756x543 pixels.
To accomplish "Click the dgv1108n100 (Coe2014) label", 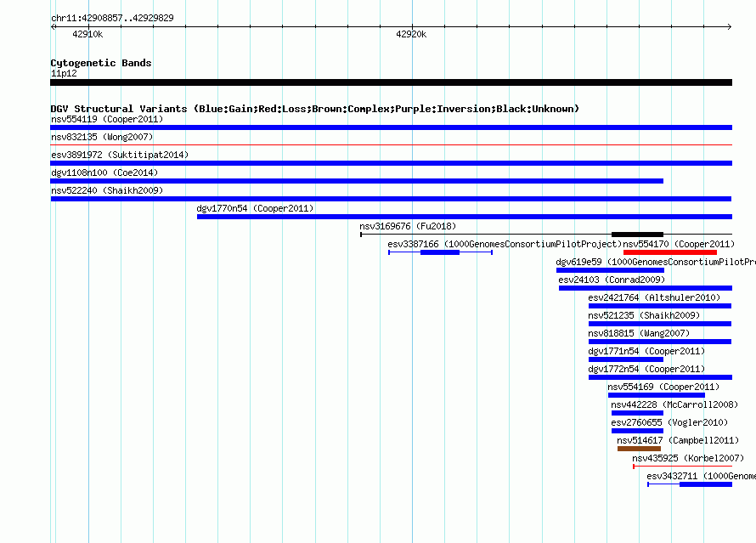I will 104,173.
